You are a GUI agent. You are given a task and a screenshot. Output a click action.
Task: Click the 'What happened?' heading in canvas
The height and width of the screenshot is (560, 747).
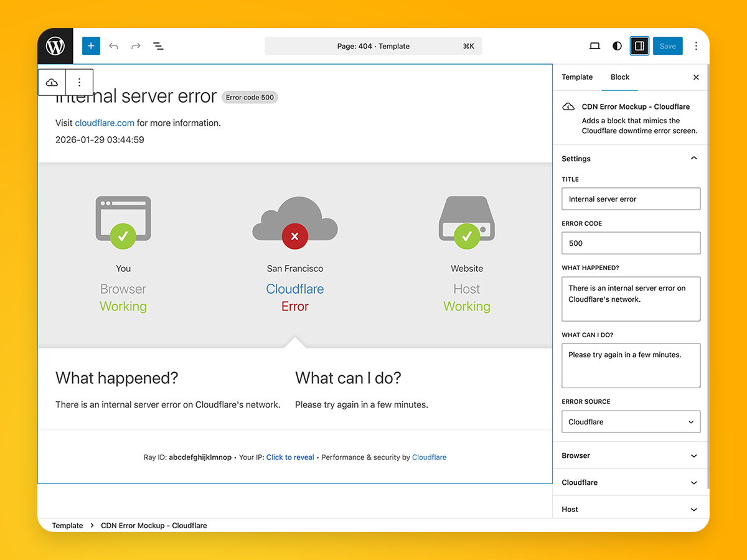click(117, 378)
